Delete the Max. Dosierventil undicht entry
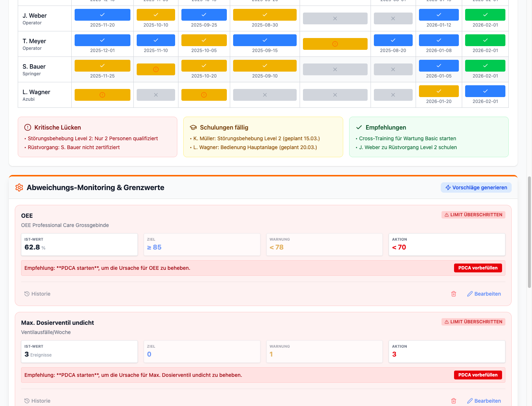The image size is (532, 406). (454, 401)
